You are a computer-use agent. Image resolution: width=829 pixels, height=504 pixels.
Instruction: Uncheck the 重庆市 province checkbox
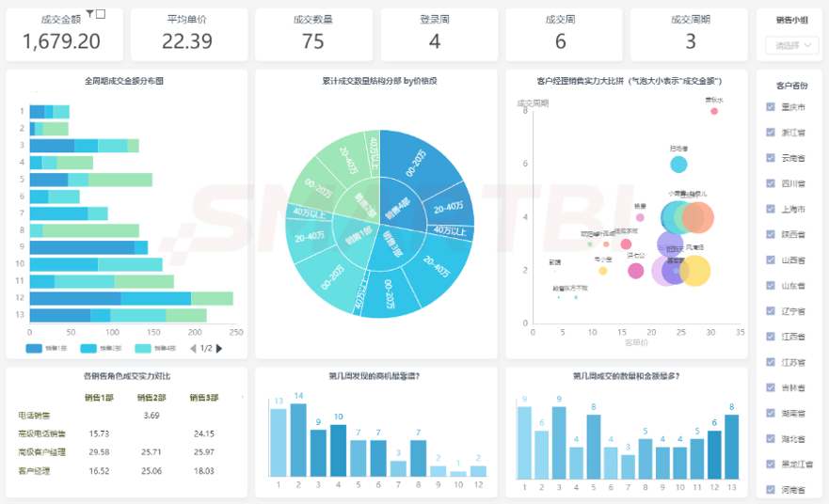771,106
